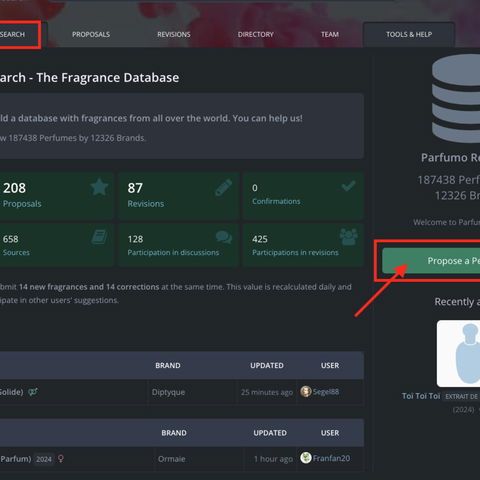Switch to the Revisions tab
The height and width of the screenshot is (480, 480).
click(174, 34)
